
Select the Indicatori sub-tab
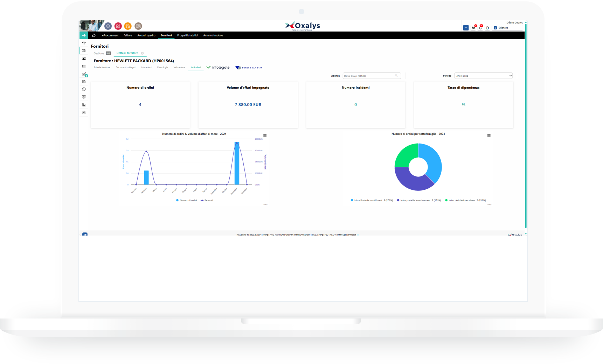tap(196, 68)
